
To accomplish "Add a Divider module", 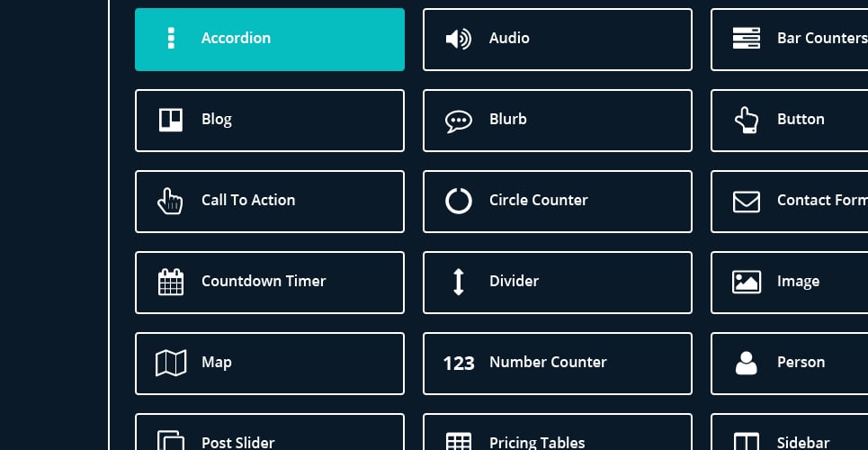I will point(558,283).
